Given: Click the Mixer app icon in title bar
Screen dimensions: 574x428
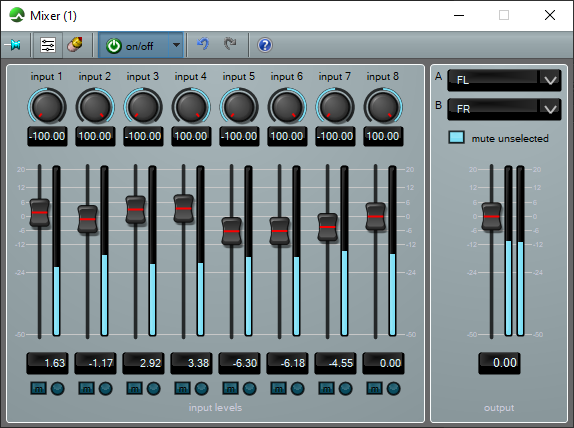Looking at the screenshot, I should tap(17, 15).
